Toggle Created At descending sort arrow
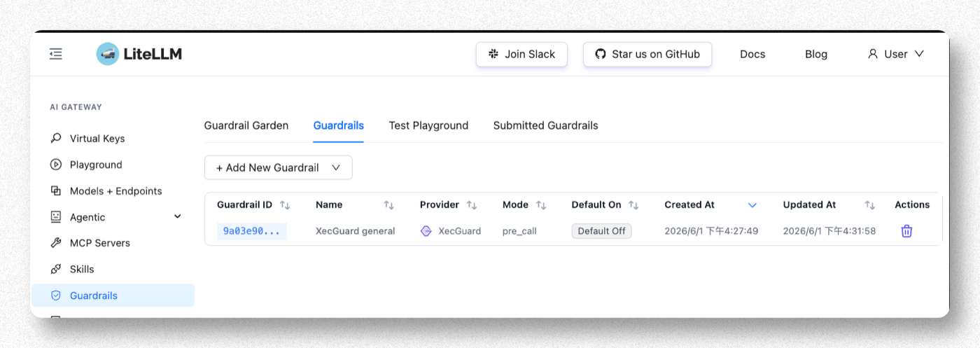 tap(752, 205)
